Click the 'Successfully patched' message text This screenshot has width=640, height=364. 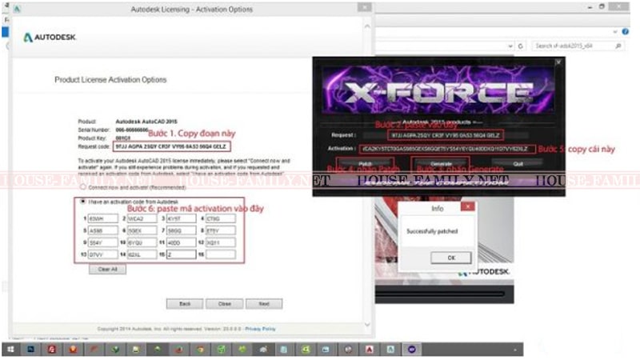432,231
